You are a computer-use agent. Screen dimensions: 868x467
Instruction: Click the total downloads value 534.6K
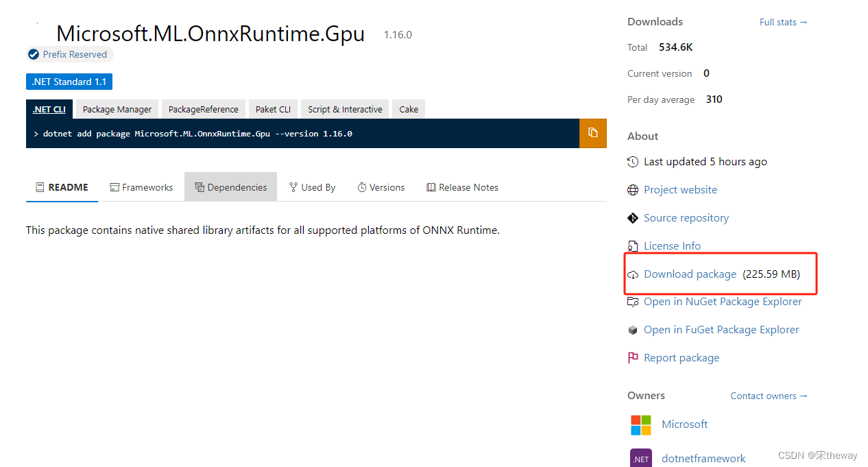676,47
